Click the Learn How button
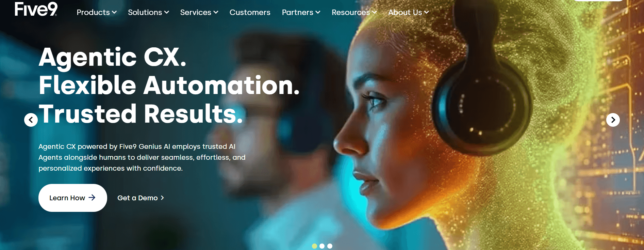Image resolution: width=644 pixels, height=250 pixels. point(73,198)
